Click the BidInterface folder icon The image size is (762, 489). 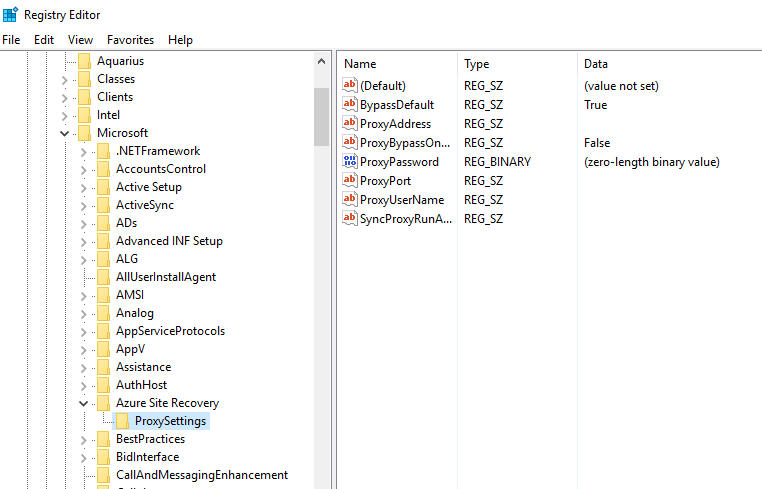point(104,456)
